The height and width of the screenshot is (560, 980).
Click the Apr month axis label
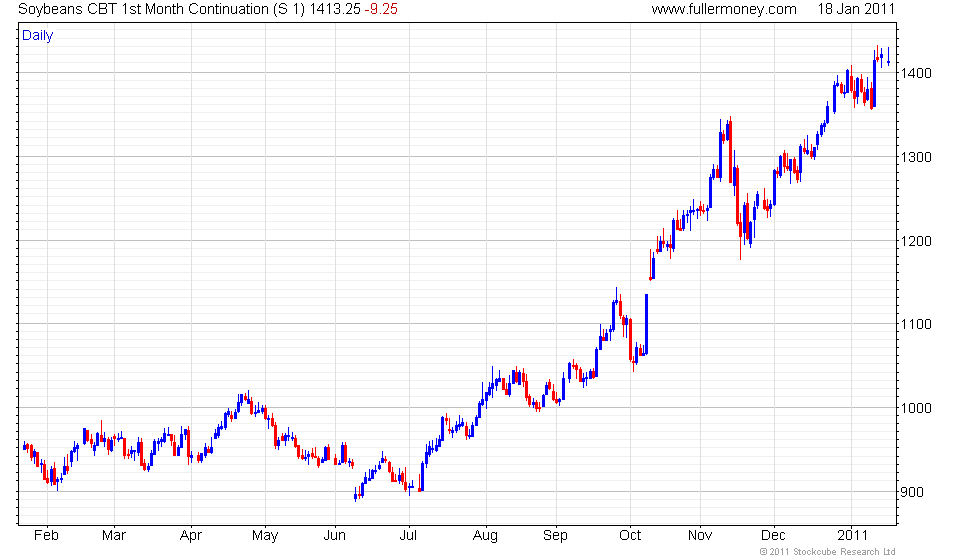pos(191,536)
